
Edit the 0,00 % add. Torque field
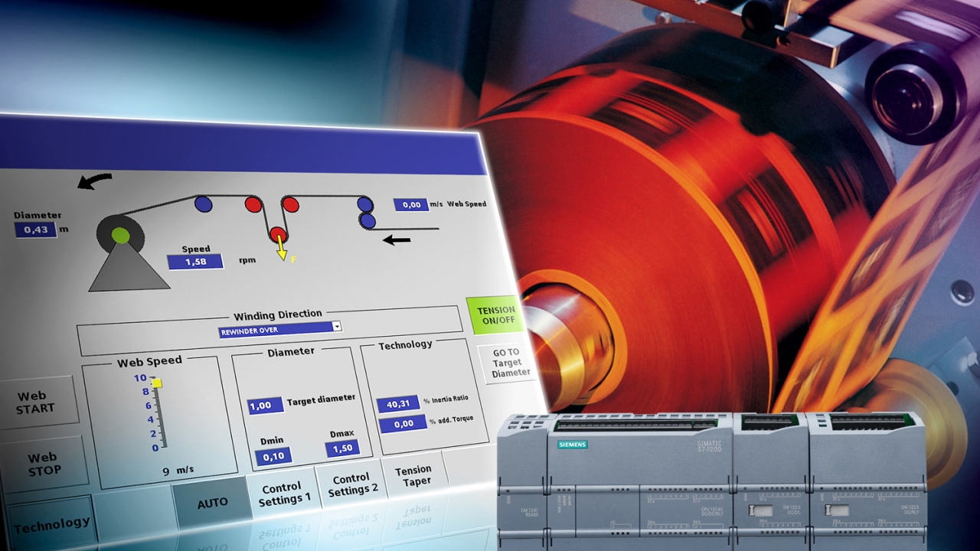(x=403, y=424)
